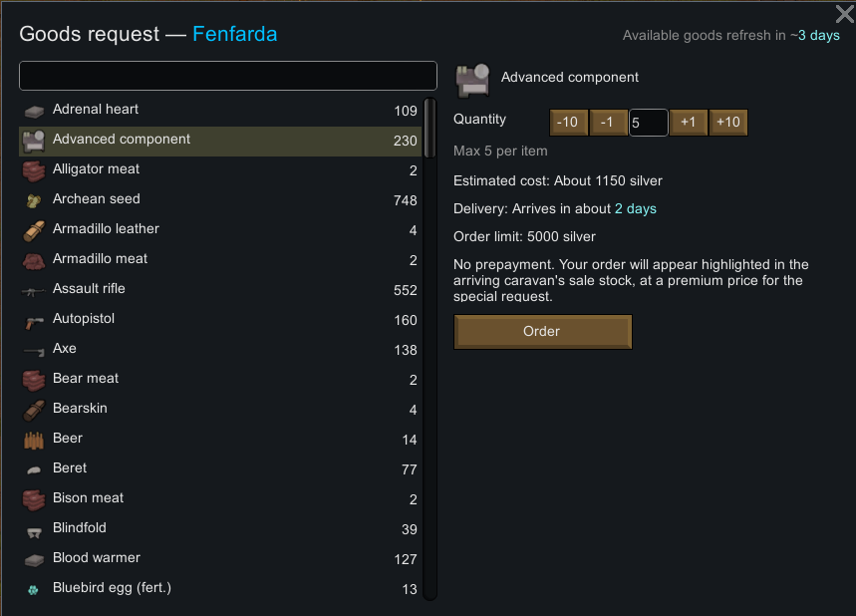Click the Adrenal heart item icon

(34, 112)
